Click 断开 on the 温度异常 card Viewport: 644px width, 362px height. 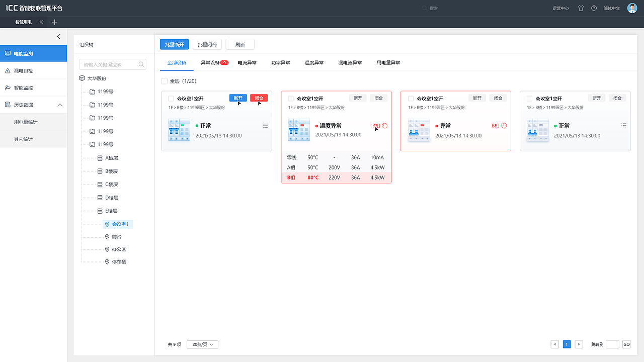[x=358, y=98]
